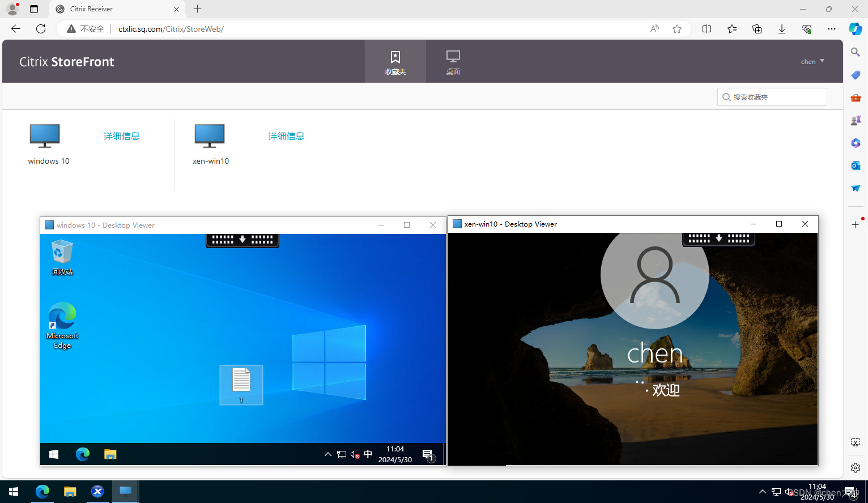Open Edge settings and more menu
Image resolution: width=868 pixels, height=503 pixels.
[x=832, y=29]
